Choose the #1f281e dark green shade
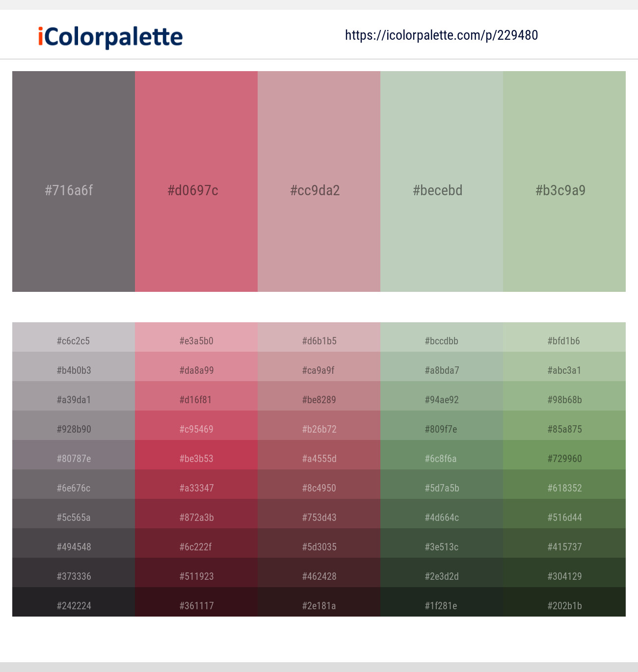Image resolution: width=638 pixels, height=672 pixels. pos(442,602)
